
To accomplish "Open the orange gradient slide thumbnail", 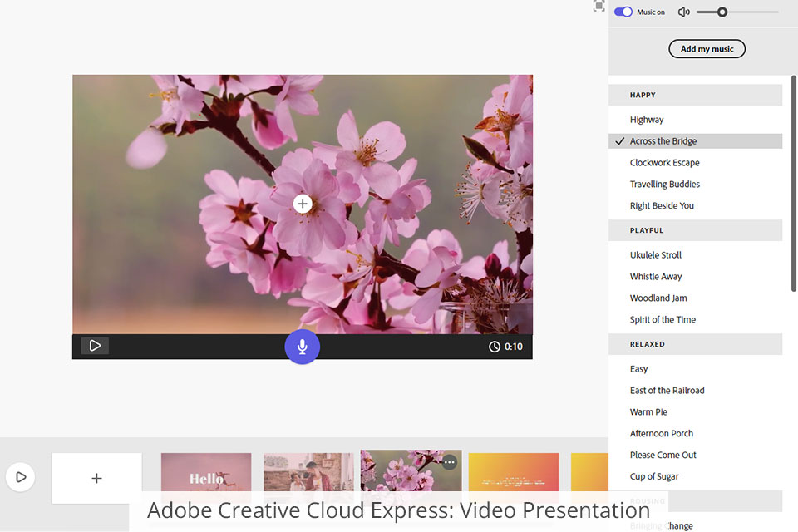I will [x=513, y=475].
